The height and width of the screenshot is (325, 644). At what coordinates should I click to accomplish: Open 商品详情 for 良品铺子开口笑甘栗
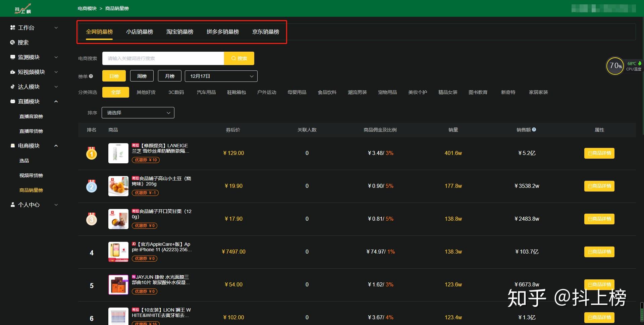[x=599, y=219]
